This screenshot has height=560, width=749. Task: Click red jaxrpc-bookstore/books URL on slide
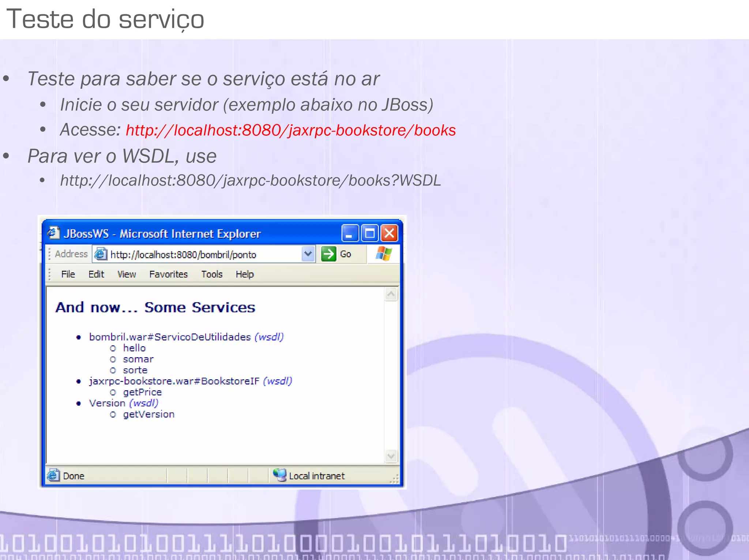coord(291,131)
